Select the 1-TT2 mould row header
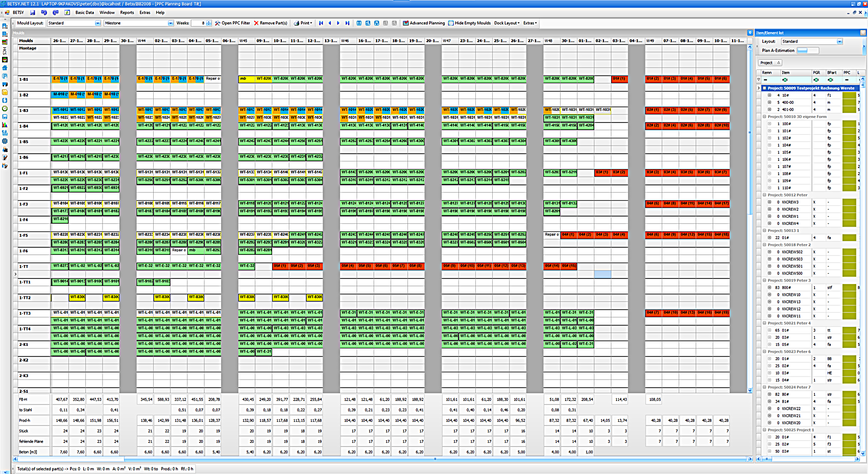This screenshot has width=868, height=474. tap(34, 297)
